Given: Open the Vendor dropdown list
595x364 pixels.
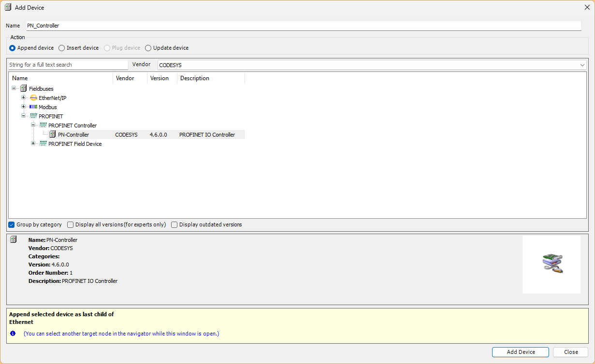Looking at the screenshot, I should (582, 65).
